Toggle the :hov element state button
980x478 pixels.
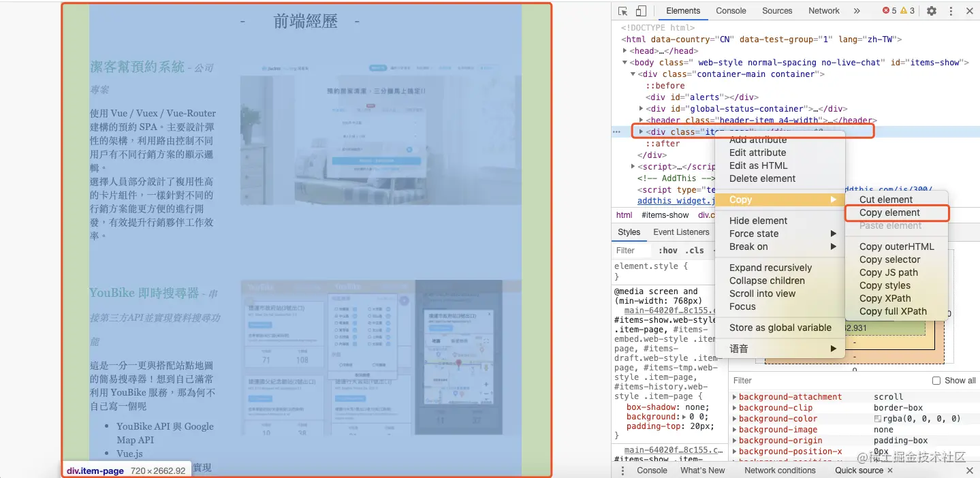click(668, 251)
